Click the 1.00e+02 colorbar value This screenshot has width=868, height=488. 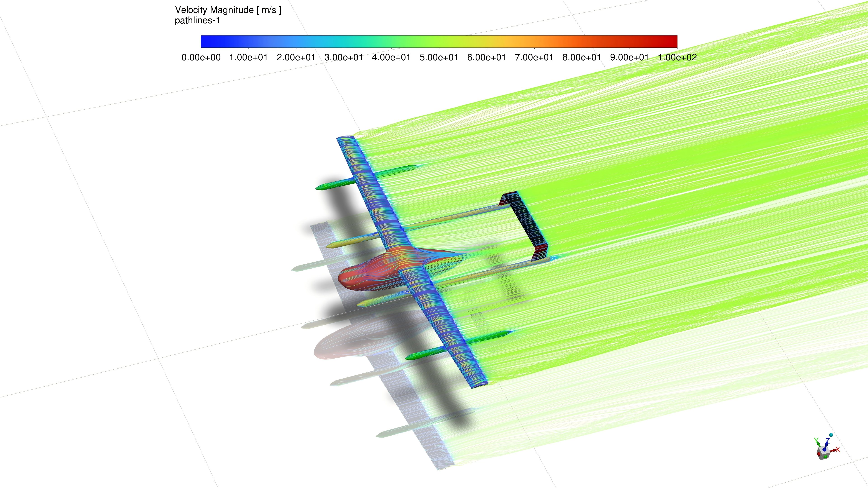pyautogui.click(x=677, y=57)
